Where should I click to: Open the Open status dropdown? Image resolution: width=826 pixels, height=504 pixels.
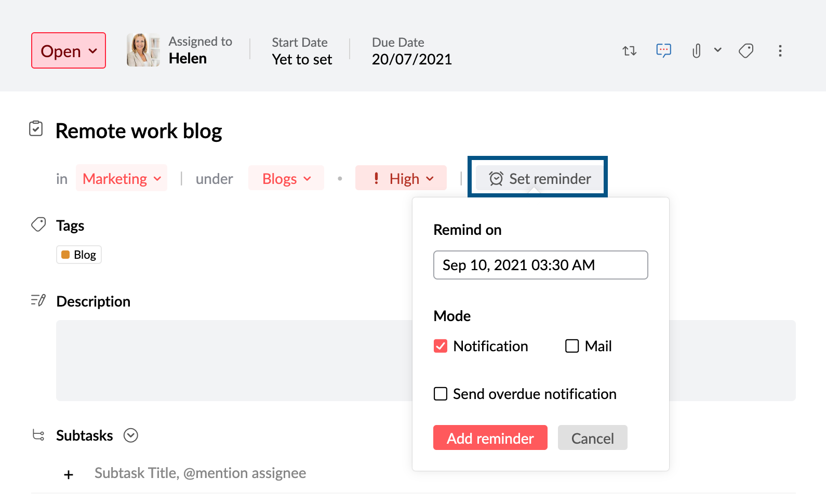pyautogui.click(x=69, y=51)
